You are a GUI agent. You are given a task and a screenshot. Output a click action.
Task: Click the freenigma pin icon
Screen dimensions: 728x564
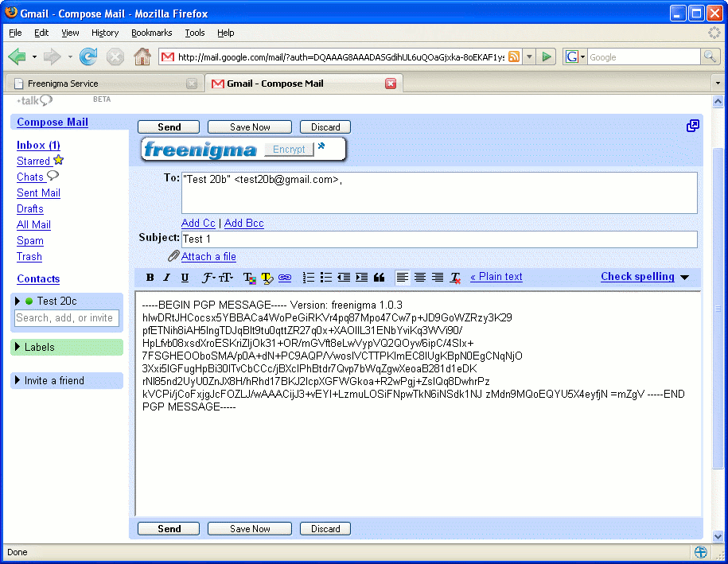click(321, 146)
